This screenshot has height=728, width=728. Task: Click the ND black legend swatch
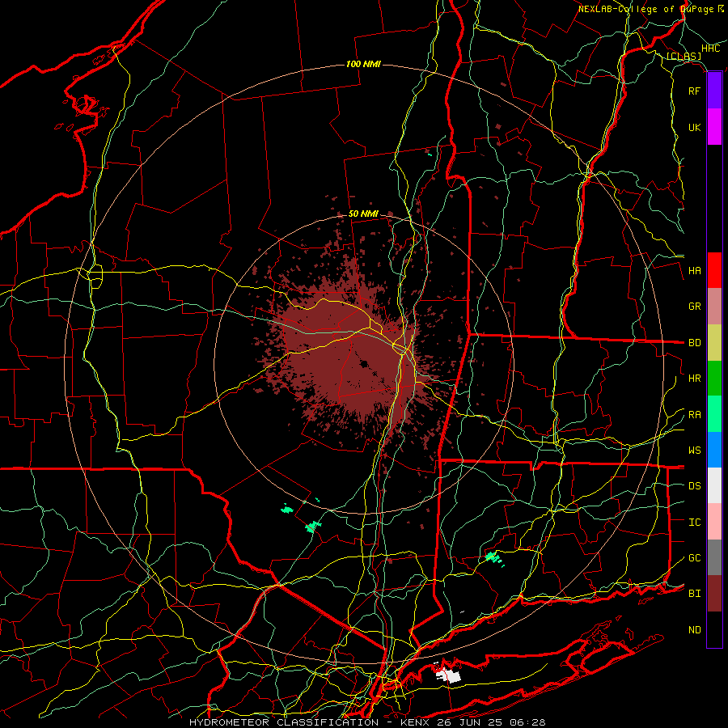click(714, 629)
